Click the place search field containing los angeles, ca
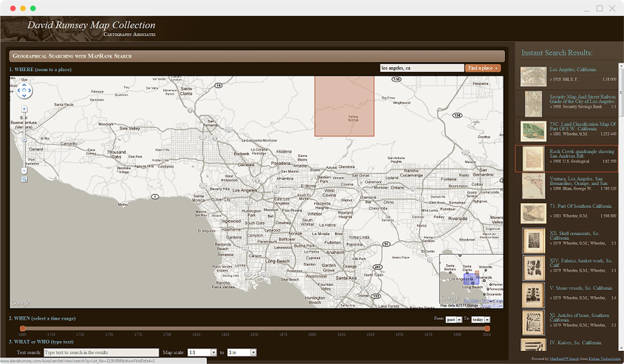This screenshot has height=364, width=624. click(x=422, y=68)
